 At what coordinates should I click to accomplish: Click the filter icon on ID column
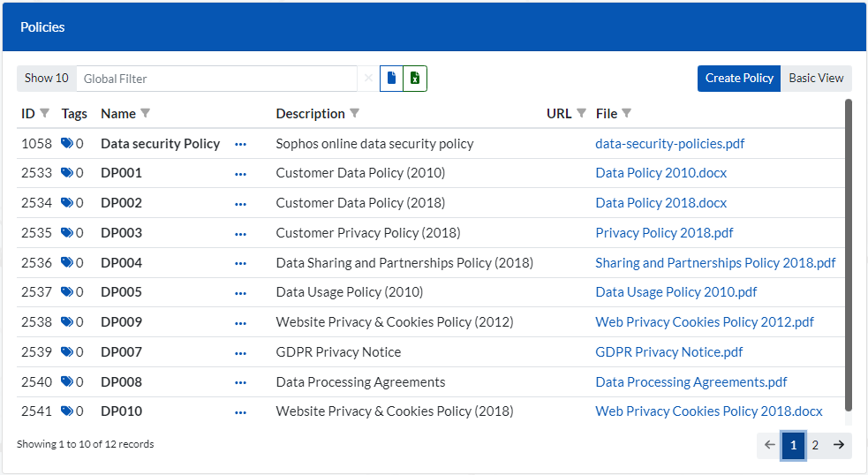(45, 114)
